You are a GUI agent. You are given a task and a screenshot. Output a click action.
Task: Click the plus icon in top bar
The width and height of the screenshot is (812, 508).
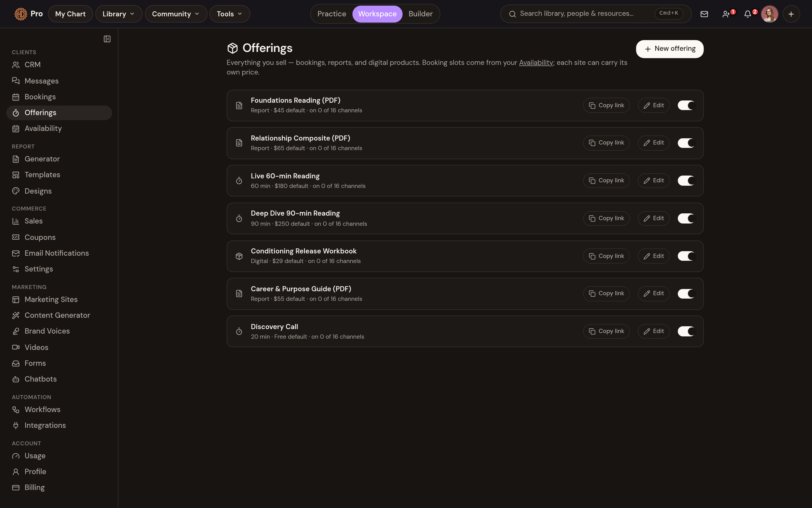[x=791, y=14]
